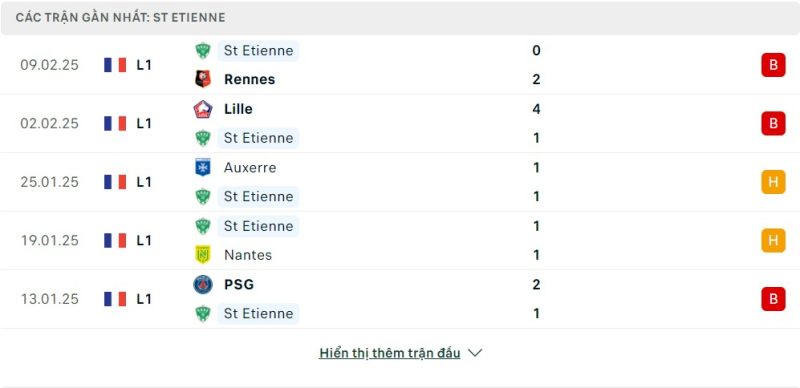Click red B badge for PSG match
The image size is (800, 388).
pos(773,299)
